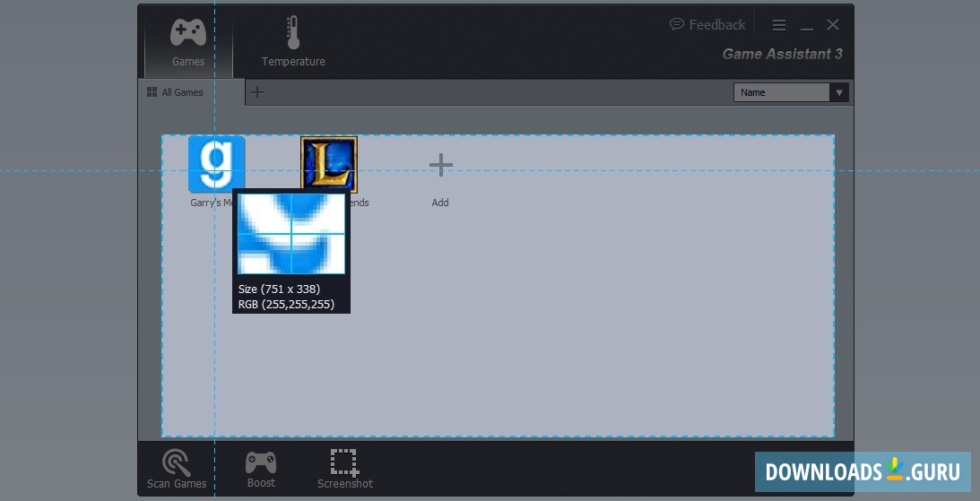Switch to the Temperature tab
Image resolution: width=980 pixels, height=501 pixels.
click(293, 43)
